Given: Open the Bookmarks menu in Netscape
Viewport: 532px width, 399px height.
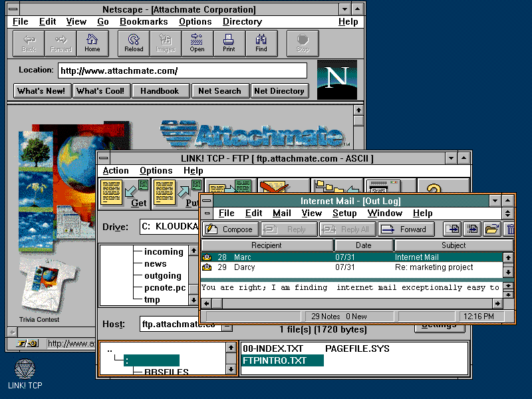Looking at the screenshot, I should (x=144, y=22).
